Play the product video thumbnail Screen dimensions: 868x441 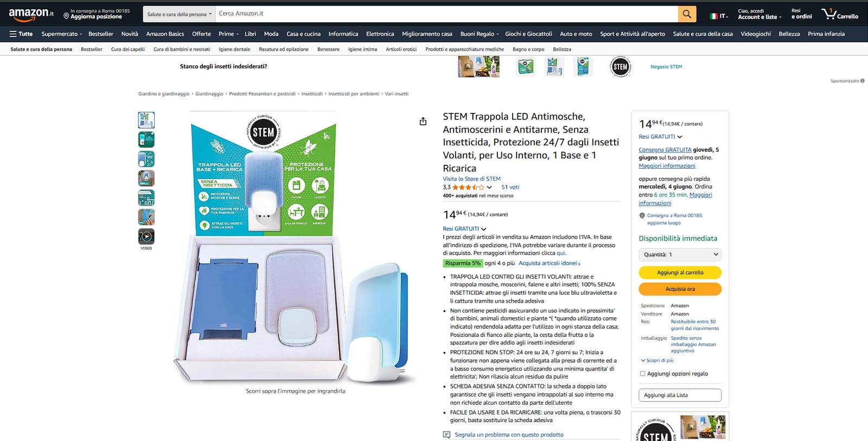(146, 237)
